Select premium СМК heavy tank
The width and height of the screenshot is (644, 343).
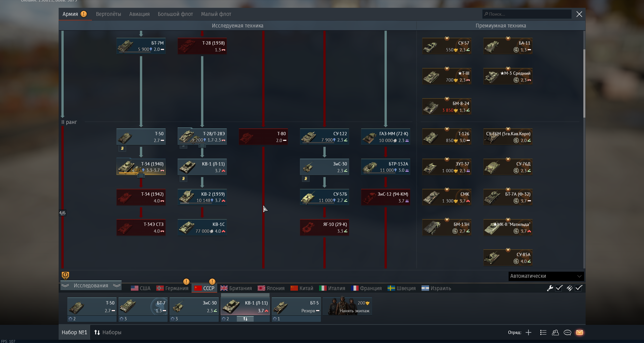coord(447,197)
